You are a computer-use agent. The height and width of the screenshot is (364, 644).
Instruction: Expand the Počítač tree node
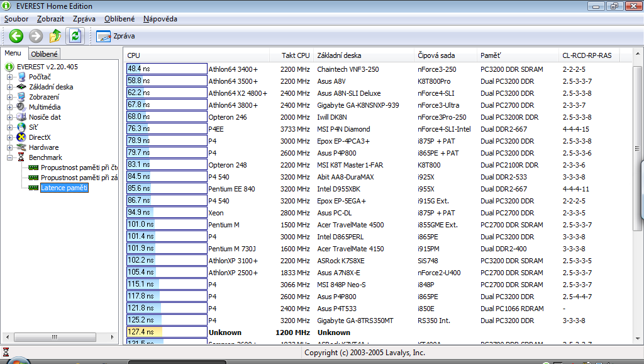[x=9, y=77]
